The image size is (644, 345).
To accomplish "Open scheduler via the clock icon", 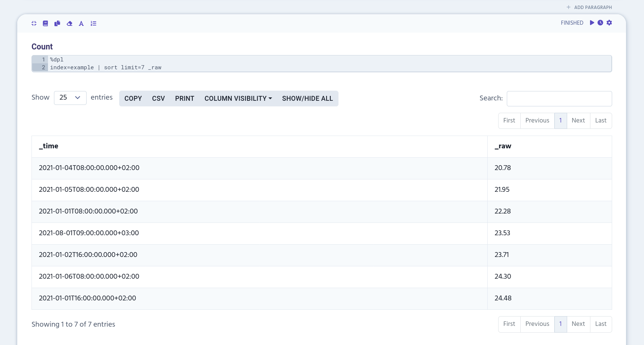I will 600,22.
